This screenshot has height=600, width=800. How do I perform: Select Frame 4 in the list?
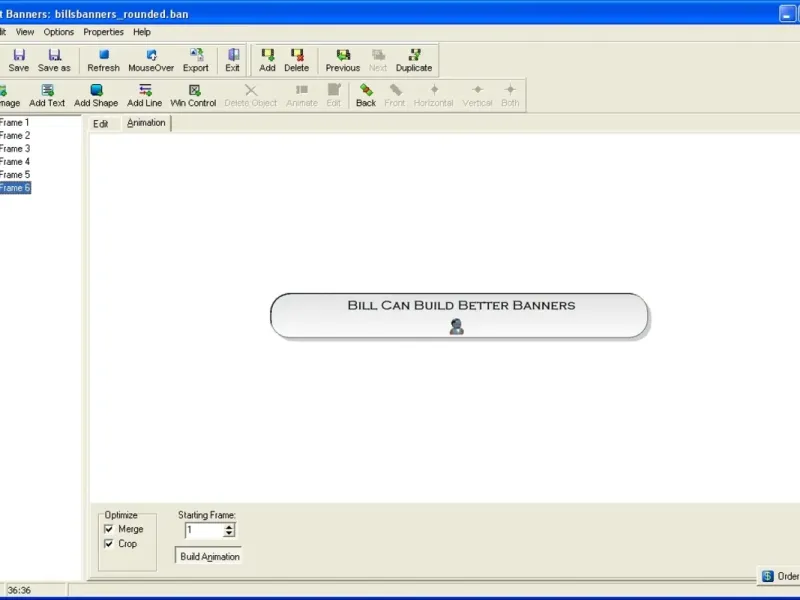tap(15, 162)
